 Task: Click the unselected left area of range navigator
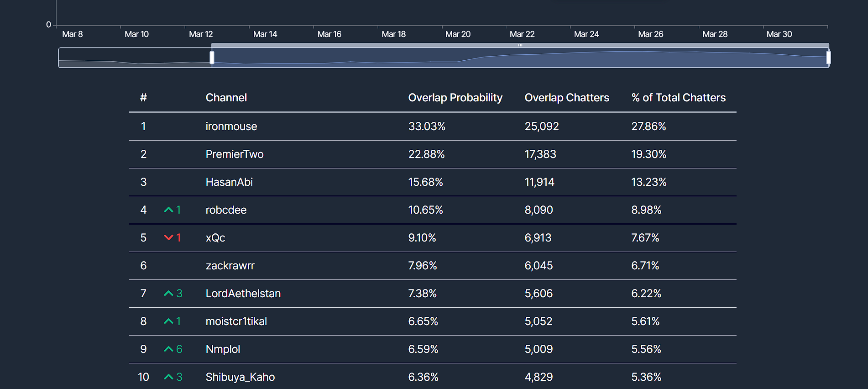[x=135, y=58]
